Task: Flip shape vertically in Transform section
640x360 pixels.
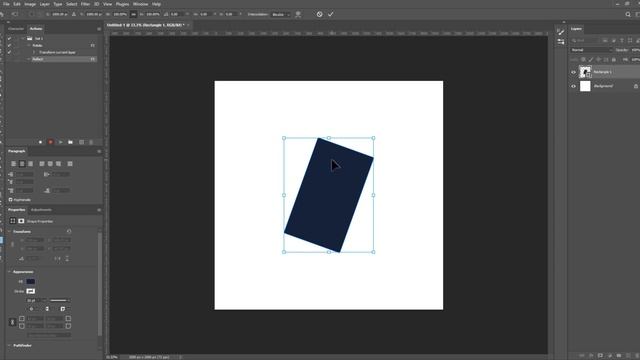Action: (67, 258)
